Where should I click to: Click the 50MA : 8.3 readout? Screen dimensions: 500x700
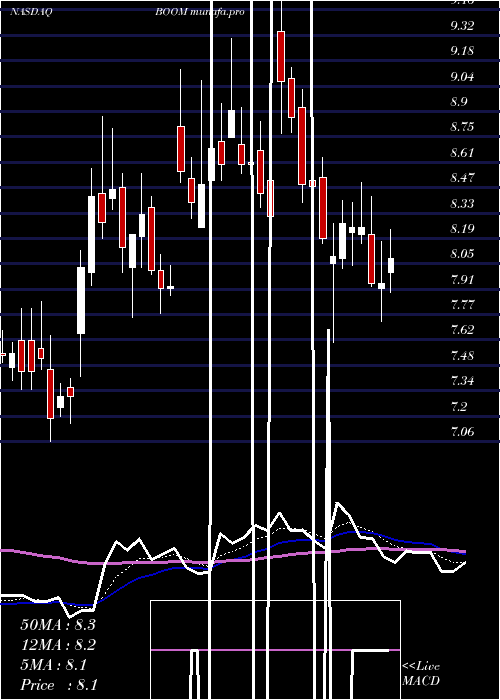tap(58, 625)
